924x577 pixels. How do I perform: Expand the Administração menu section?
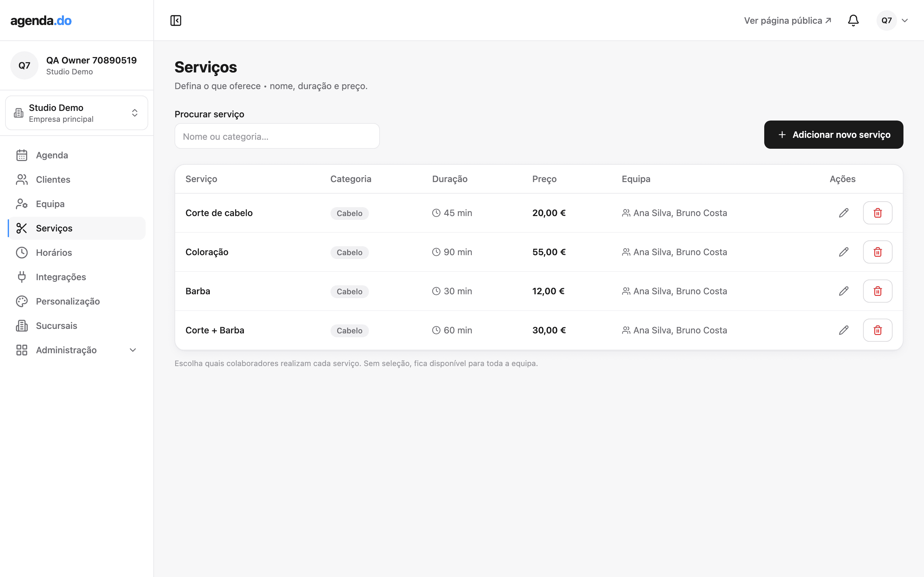77,350
